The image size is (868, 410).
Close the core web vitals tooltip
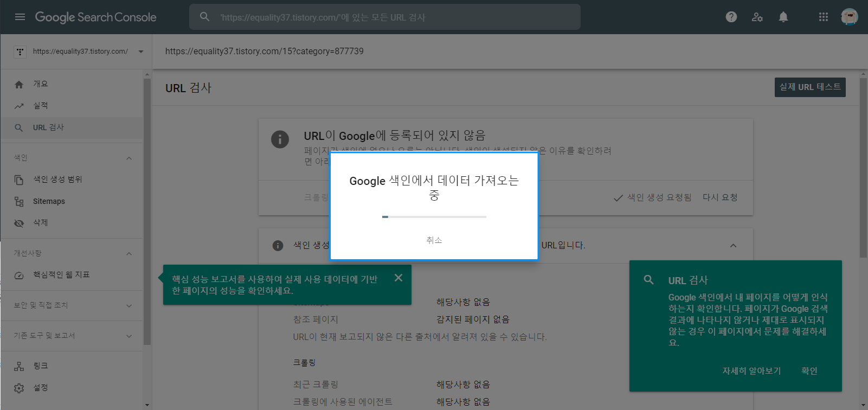[x=398, y=278]
